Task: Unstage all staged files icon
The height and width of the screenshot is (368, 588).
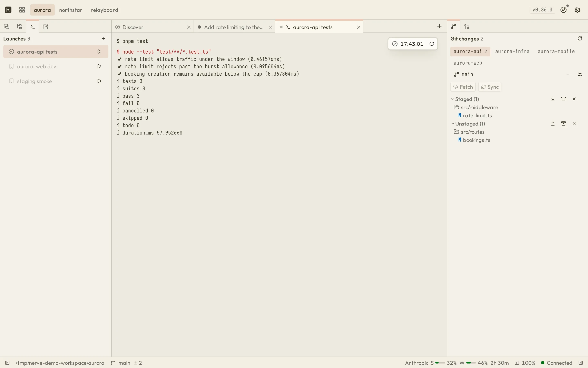Action: pos(553,99)
